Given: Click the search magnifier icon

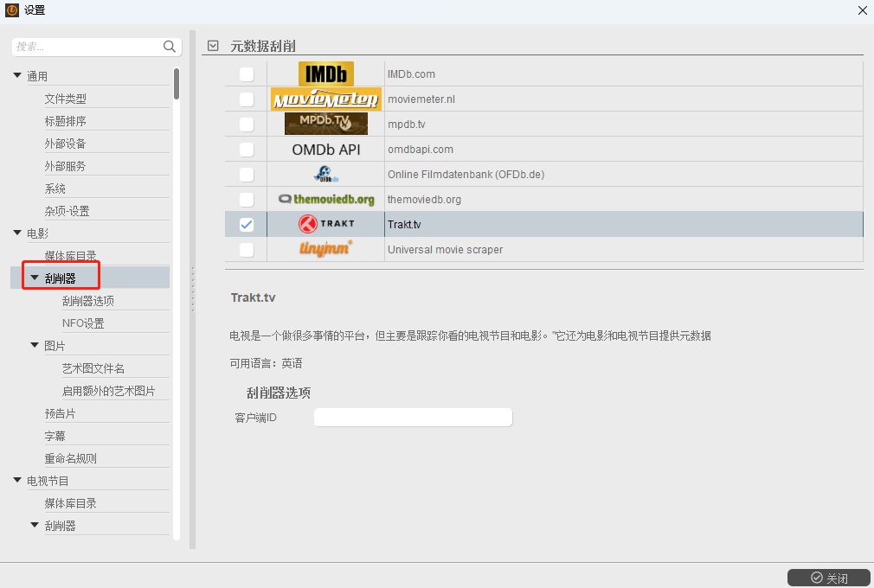Looking at the screenshot, I should coord(170,46).
